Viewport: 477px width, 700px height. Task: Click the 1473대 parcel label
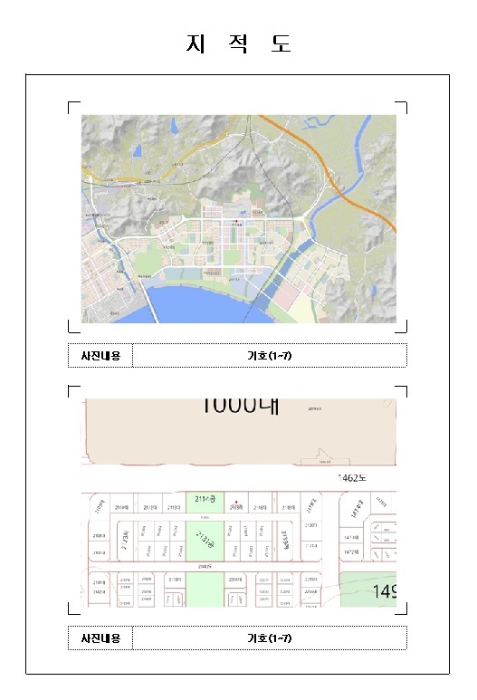[351, 538]
